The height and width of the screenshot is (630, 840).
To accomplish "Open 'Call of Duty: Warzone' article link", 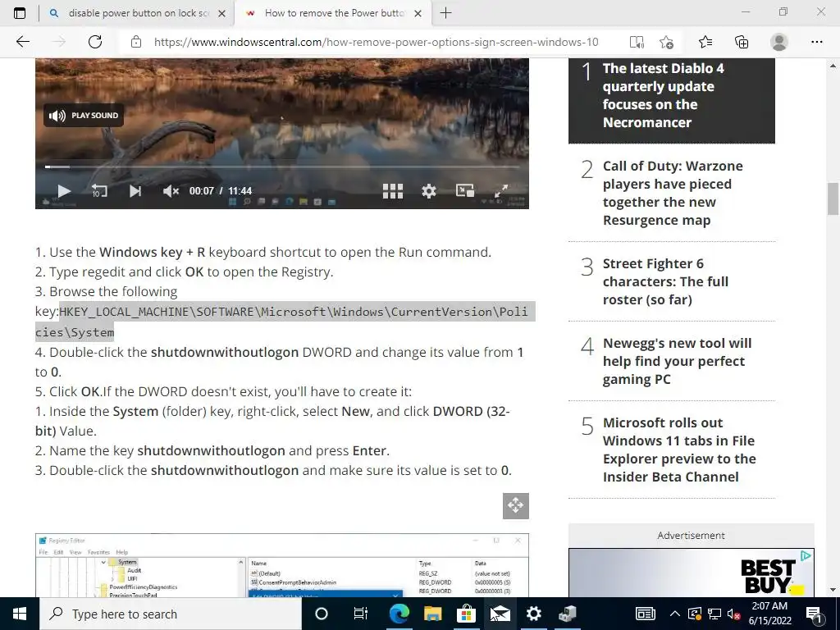I will (x=673, y=193).
